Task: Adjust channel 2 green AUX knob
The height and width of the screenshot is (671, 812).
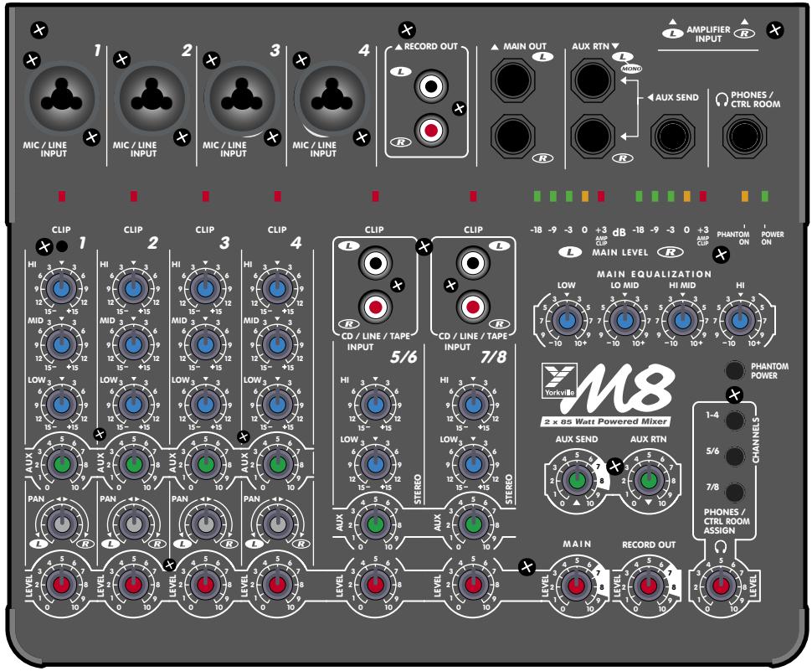Action: 134,464
